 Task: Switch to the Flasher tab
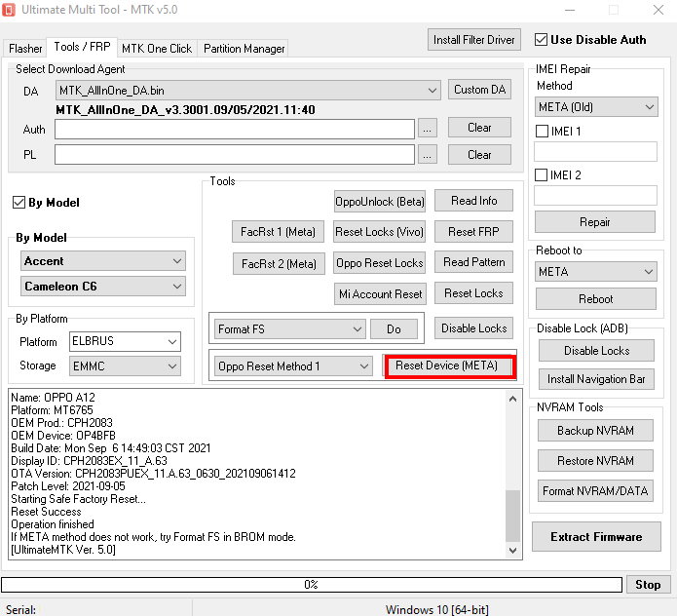[25, 49]
